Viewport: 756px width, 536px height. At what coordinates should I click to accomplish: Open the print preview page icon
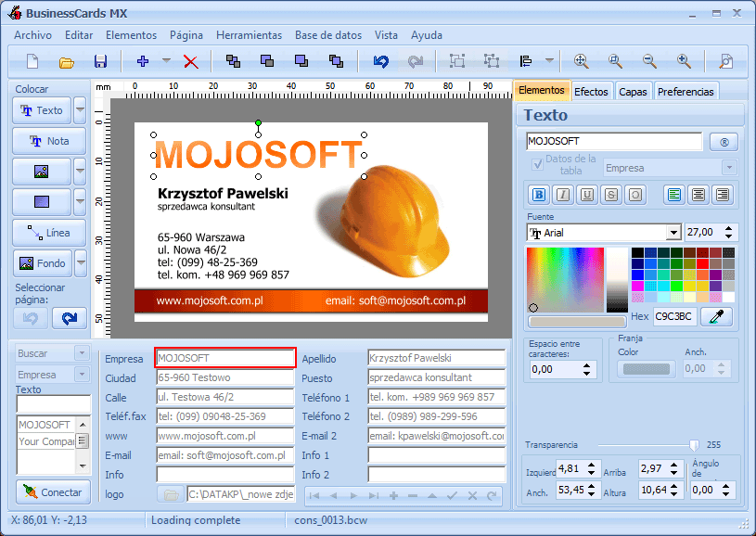click(x=726, y=61)
